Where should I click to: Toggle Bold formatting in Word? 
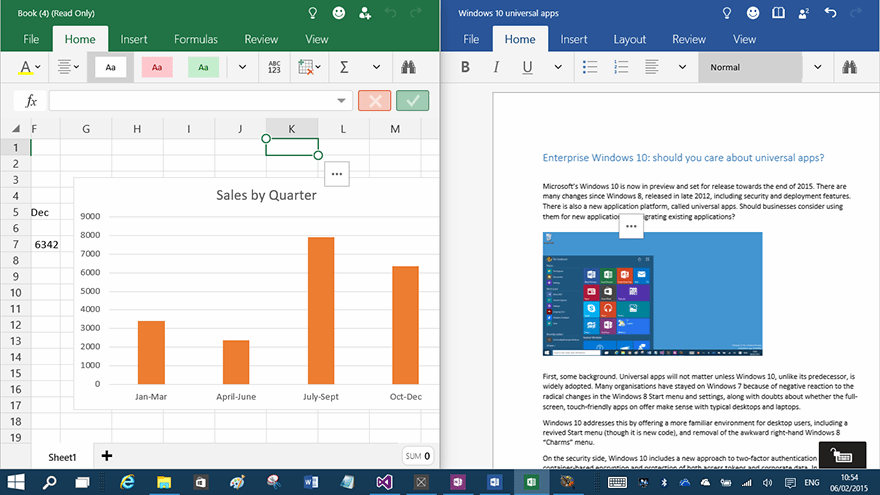(465, 67)
